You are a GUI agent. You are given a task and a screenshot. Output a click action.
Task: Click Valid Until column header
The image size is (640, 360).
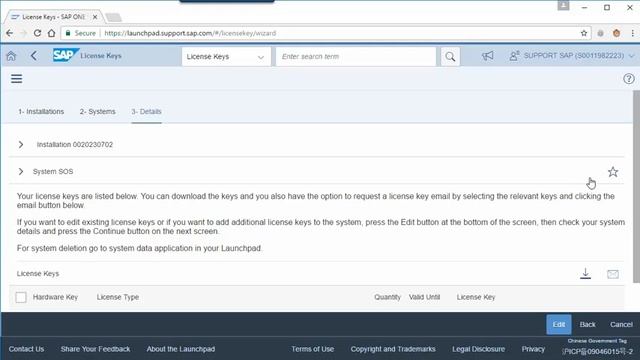tap(424, 297)
